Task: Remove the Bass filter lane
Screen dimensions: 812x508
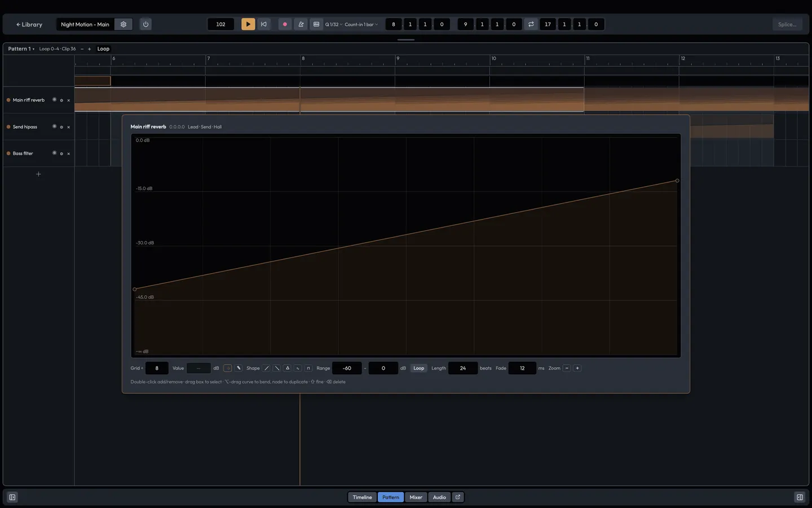Action: coord(69,154)
